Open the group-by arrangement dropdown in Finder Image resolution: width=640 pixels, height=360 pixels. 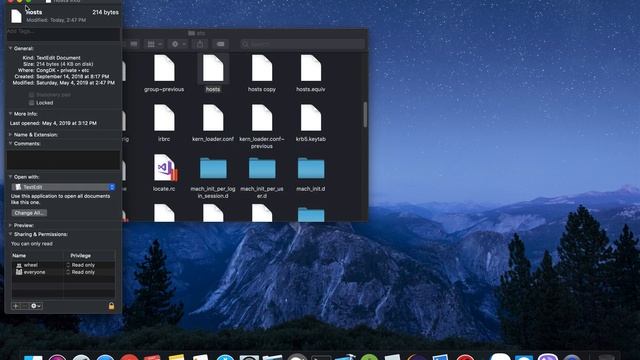tap(154, 44)
